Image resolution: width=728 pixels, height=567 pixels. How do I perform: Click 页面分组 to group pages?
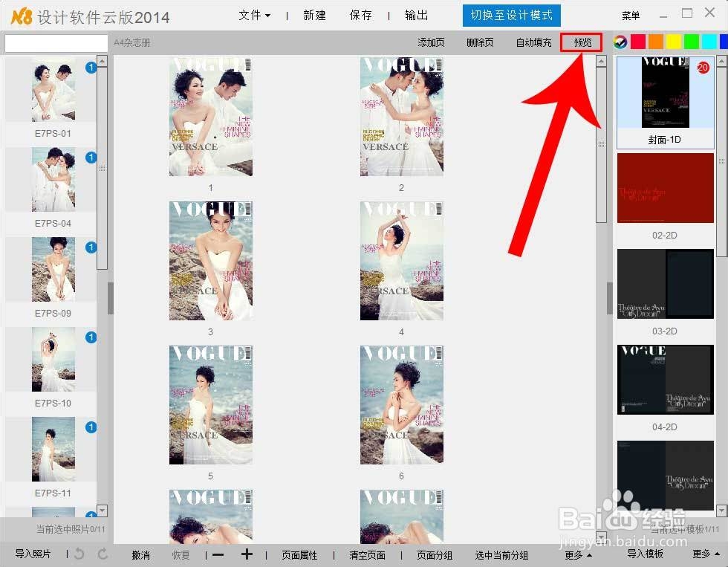coord(435,555)
